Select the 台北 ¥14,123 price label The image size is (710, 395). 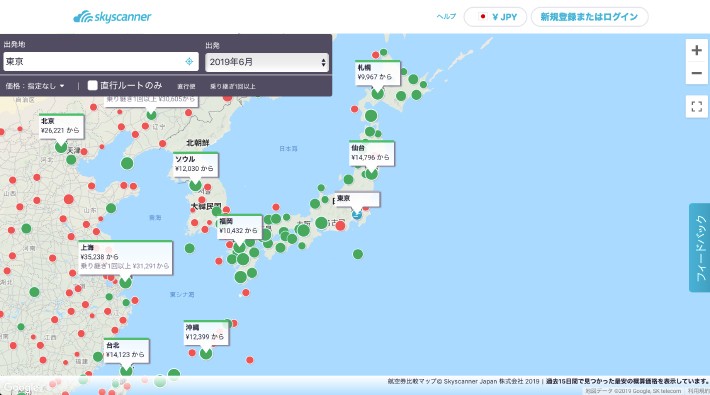pos(126,350)
